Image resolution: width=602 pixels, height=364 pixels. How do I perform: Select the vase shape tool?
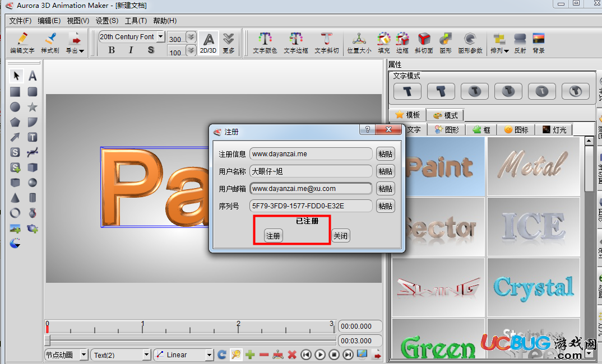pyautogui.click(x=33, y=213)
